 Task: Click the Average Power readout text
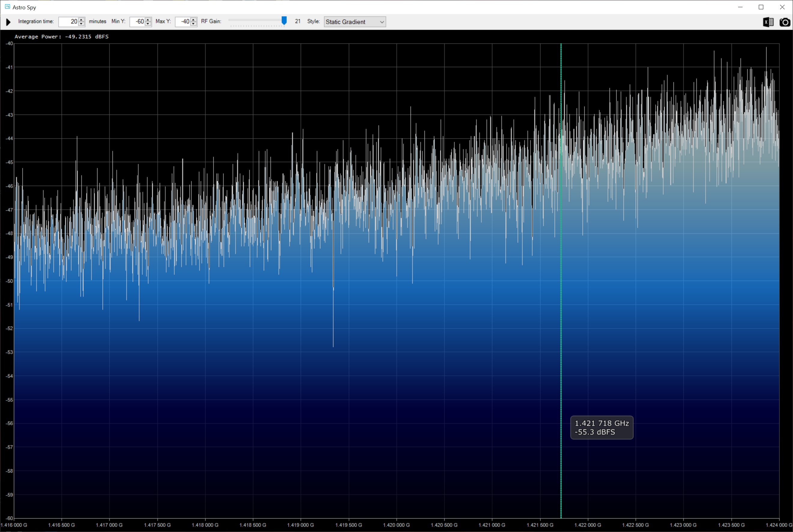pyautogui.click(x=62, y=37)
